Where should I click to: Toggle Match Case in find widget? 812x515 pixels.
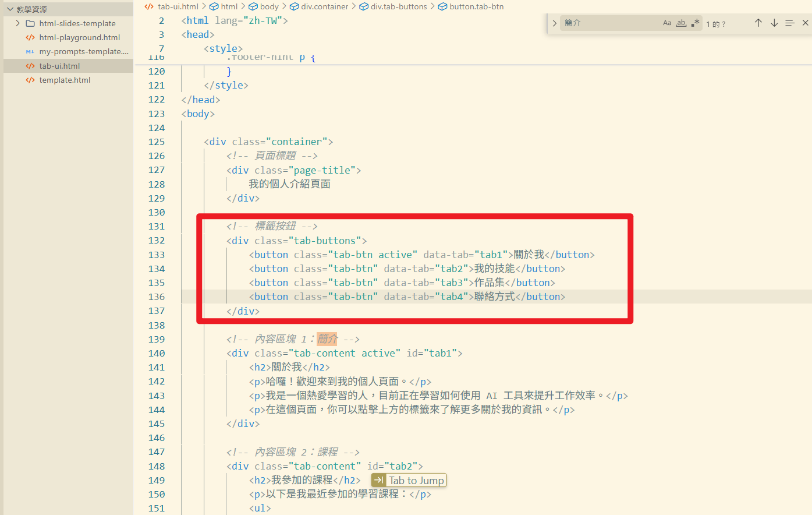point(667,23)
